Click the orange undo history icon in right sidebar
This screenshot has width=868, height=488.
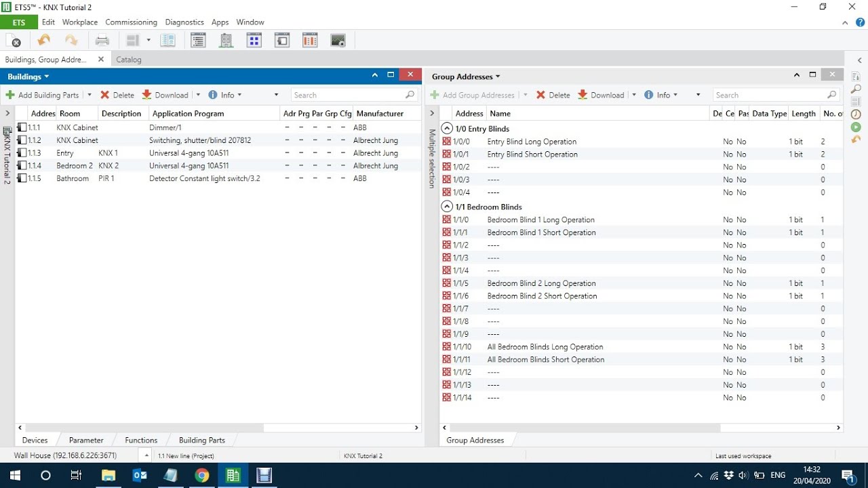pos(856,140)
